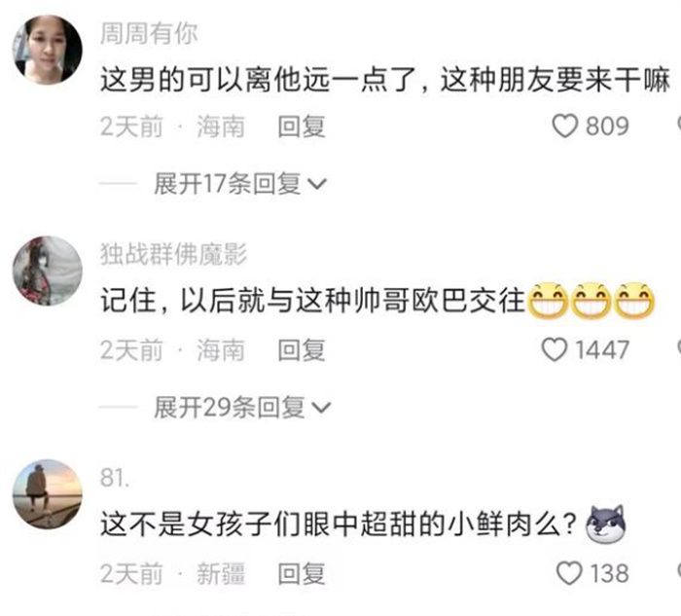Reply to comment from user 81.
Image resolution: width=681 pixels, height=616 pixels.
pos(302,573)
